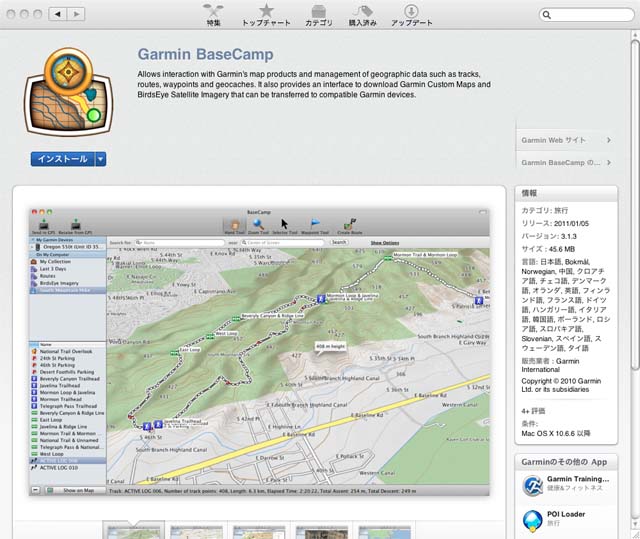Viewport: 640px width, 539px height.
Task: Click the Garmin Training app icon
Action: coord(533,486)
